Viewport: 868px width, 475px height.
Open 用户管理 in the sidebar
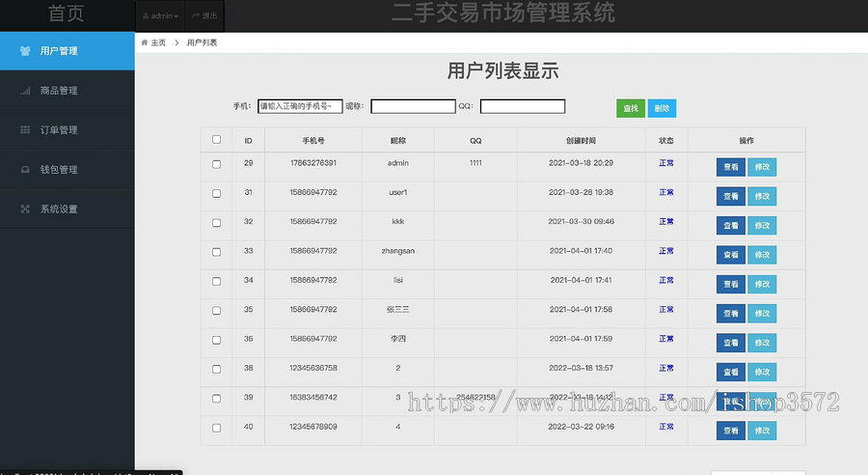67,51
